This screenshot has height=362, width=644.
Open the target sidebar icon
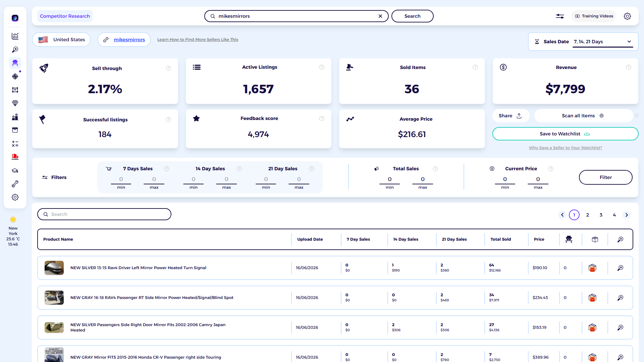click(15, 76)
